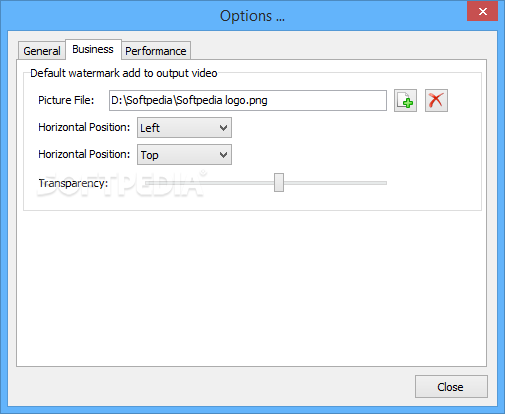Open the dropdown showing Top

[x=184, y=154]
